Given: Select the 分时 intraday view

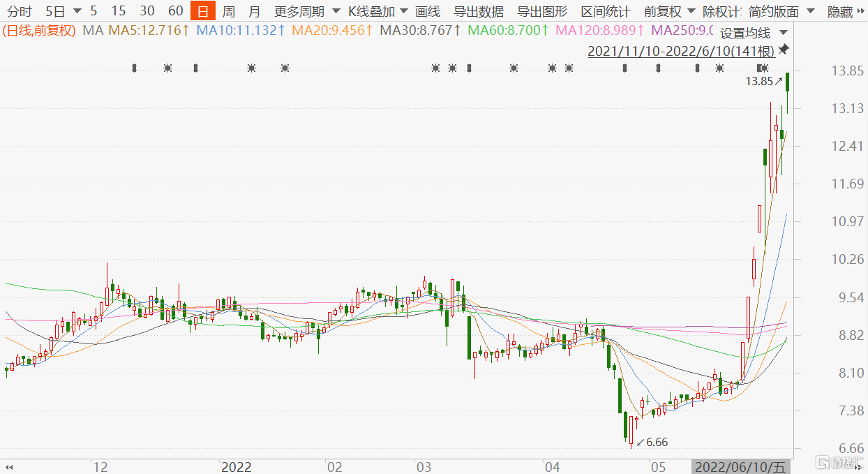Looking at the screenshot, I should coord(20,11).
